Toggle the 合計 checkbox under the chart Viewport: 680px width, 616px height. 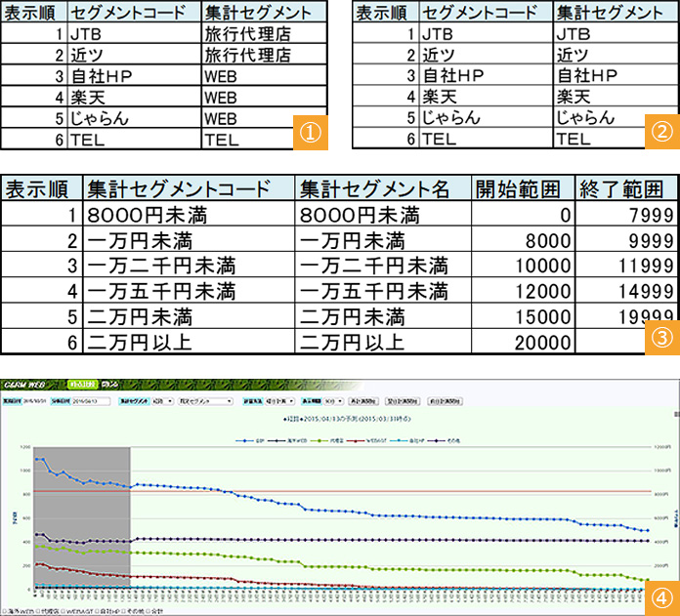[x=148, y=611]
